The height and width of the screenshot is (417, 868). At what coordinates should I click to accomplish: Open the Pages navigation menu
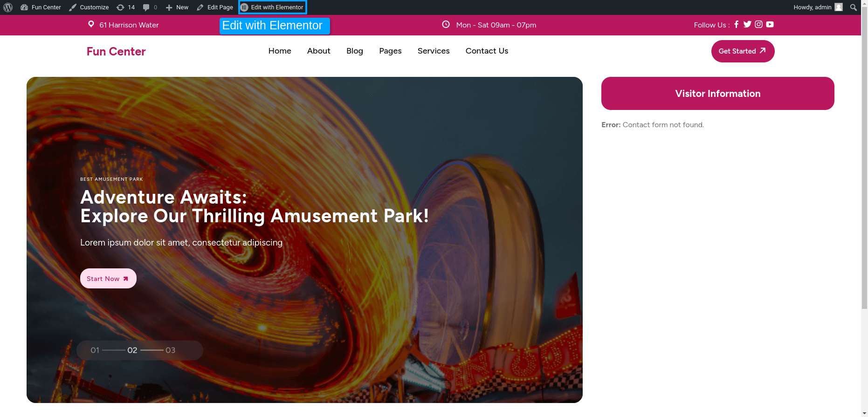tap(390, 51)
